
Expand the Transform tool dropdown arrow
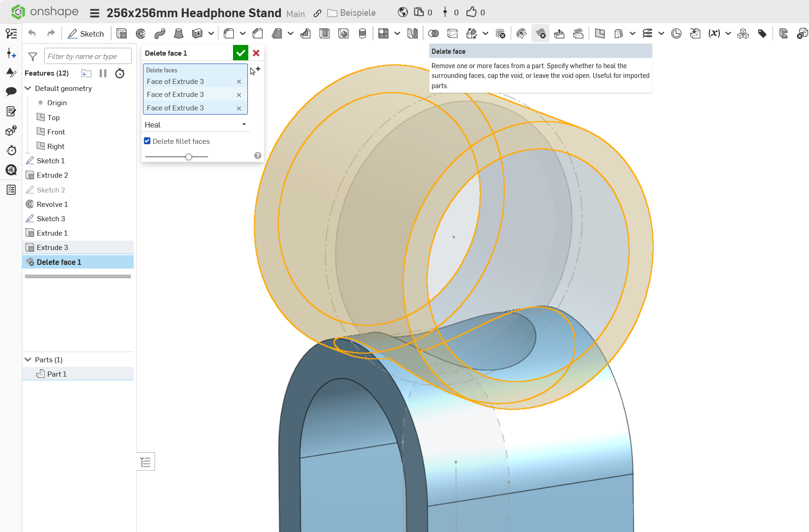(485, 33)
